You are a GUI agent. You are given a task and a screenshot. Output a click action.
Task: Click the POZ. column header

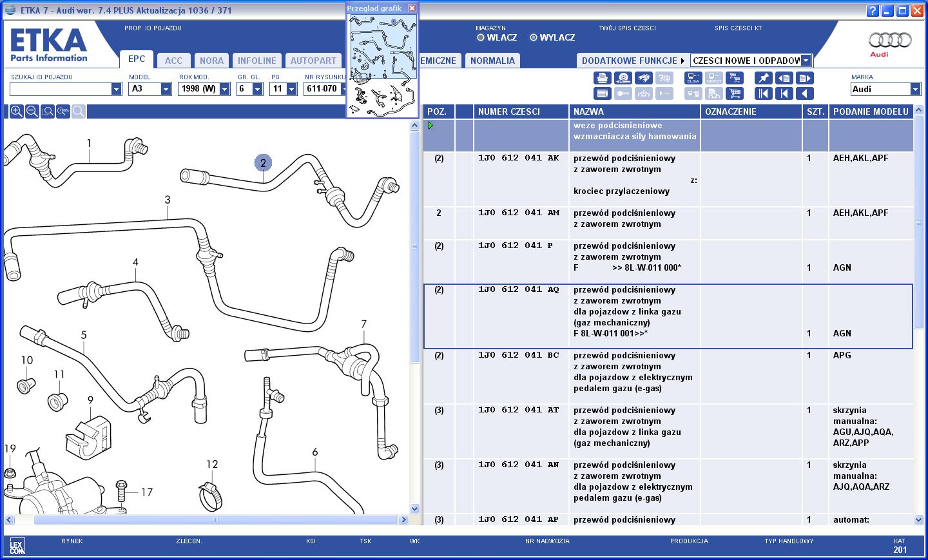coord(439,111)
